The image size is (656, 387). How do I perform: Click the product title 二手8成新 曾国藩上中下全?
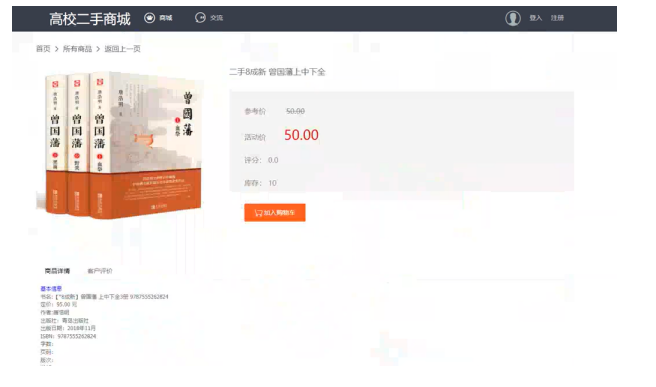click(x=277, y=72)
